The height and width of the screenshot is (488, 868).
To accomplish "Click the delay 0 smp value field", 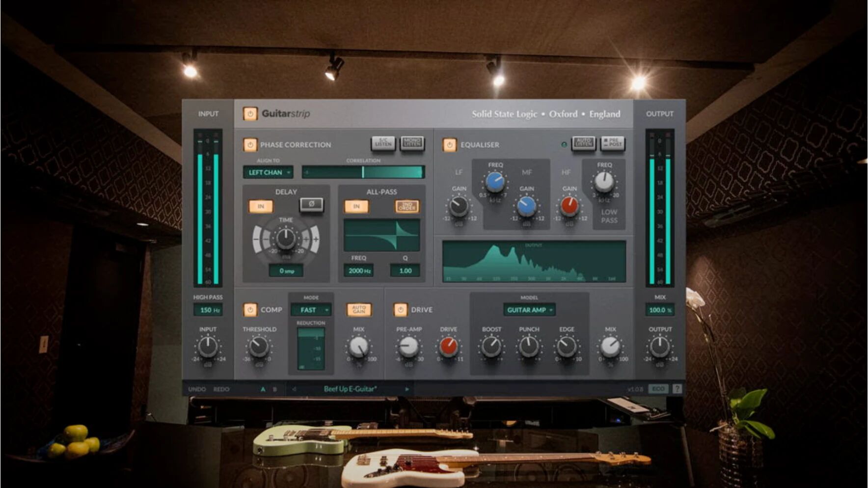I will point(286,271).
